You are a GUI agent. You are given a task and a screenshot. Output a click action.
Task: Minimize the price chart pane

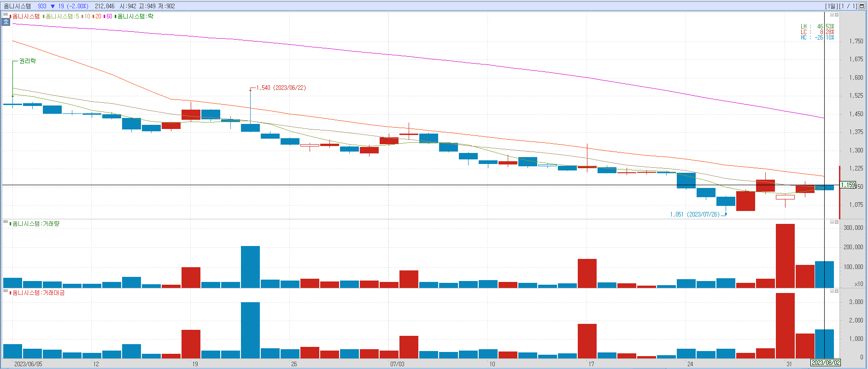click(832, 15)
